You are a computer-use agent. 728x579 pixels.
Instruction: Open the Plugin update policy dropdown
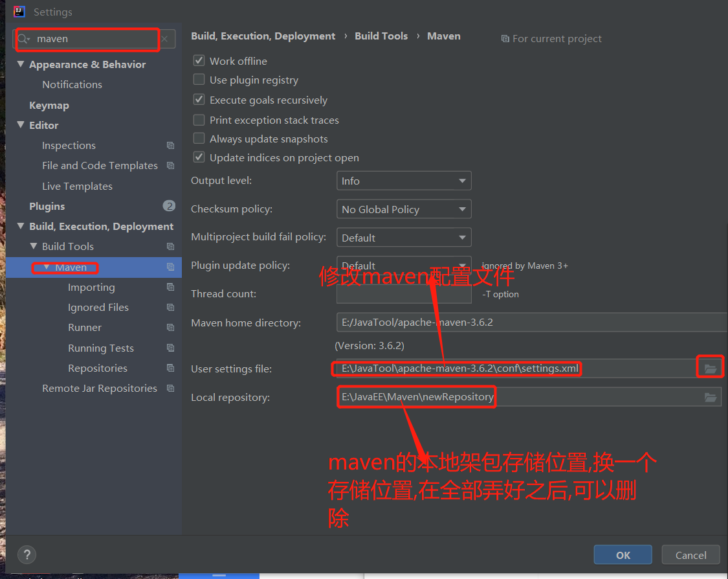(404, 266)
